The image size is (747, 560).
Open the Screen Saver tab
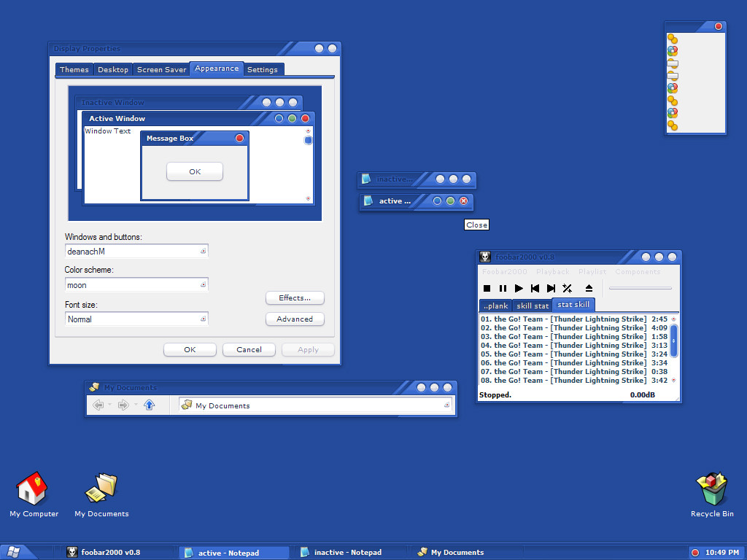coord(161,69)
